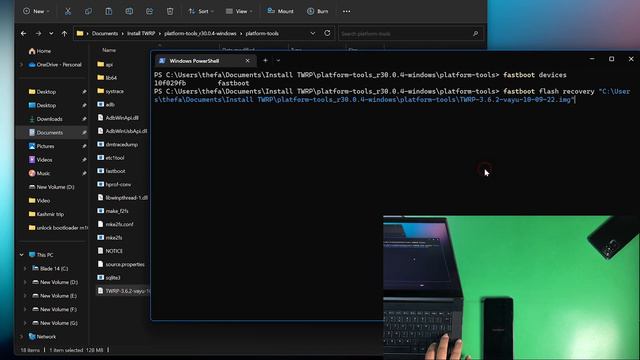Click the Paste clipboard icon
This screenshot has height=360, width=640.
point(109,11)
